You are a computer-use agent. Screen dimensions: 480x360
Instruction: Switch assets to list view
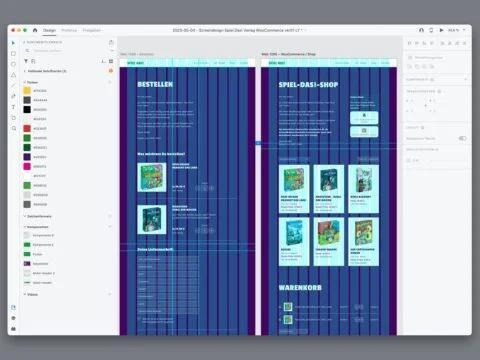pyautogui.click(x=103, y=61)
